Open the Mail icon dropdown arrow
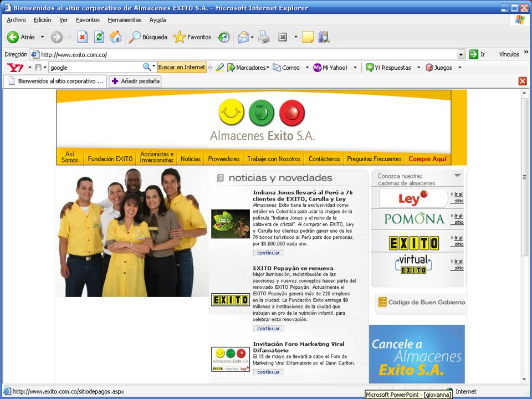The image size is (532, 399). [252, 37]
